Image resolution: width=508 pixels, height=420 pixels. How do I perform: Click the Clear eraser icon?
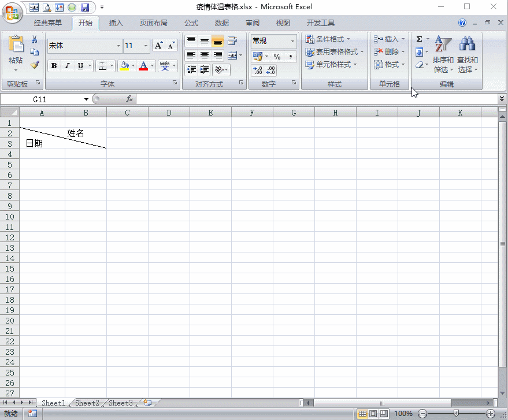tap(420, 65)
